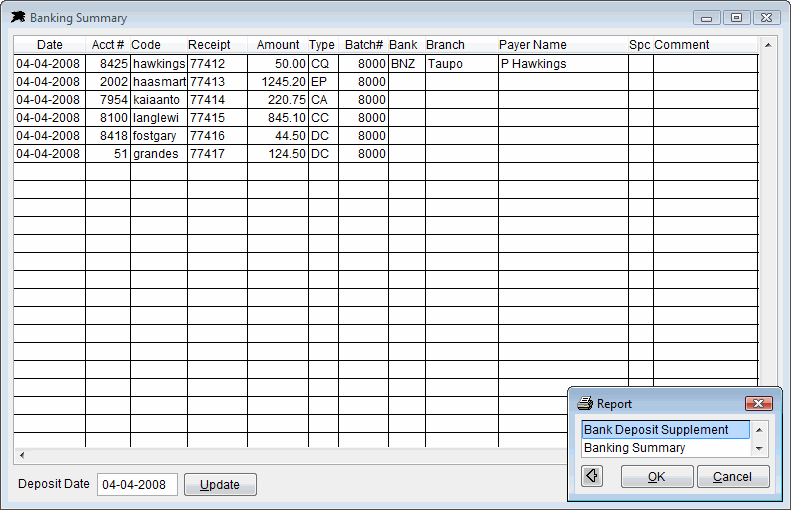791x510 pixels.
Task: Click amount 124.50 cell
Action: pyautogui.click(x=278, y=154)
